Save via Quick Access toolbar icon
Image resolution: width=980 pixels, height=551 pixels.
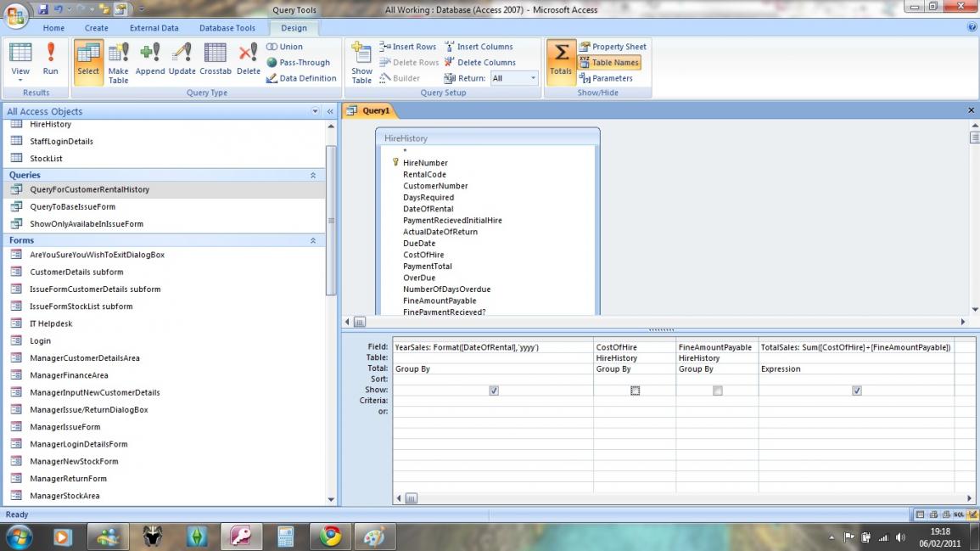click(x=43, y=9)
